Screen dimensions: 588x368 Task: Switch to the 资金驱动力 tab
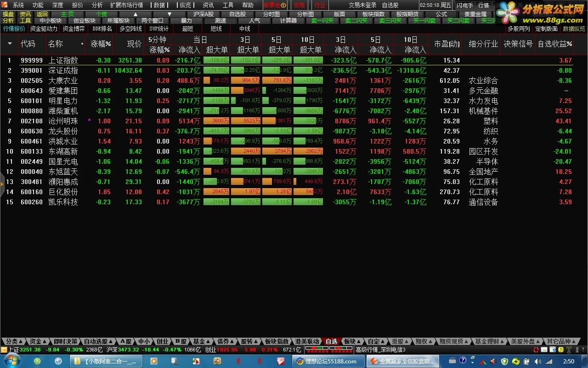click(x=44, y=29)
